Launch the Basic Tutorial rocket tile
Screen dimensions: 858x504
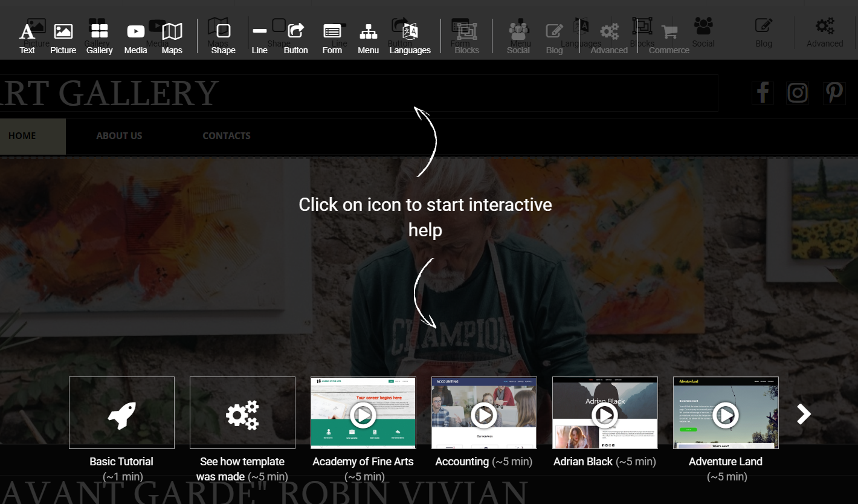[x=121, y=413]
